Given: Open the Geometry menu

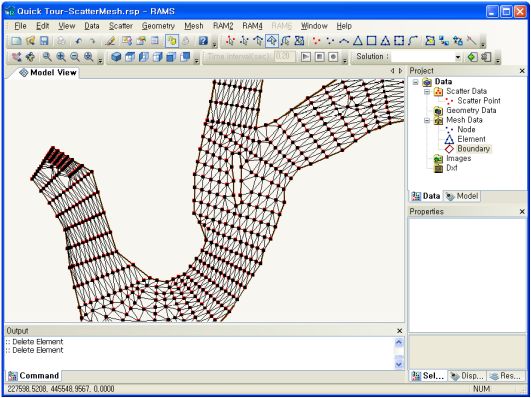Looking at the screenshot, I should tap(158, 26).
